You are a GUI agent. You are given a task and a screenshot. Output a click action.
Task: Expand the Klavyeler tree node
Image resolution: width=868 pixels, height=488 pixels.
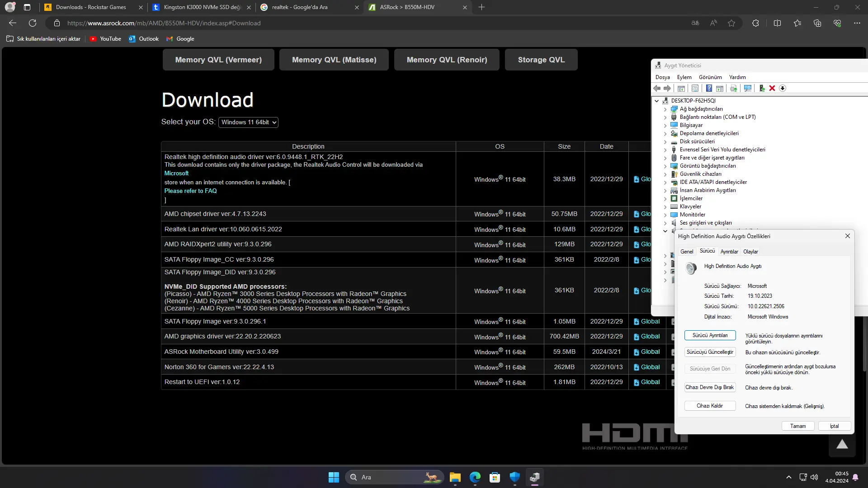click(665, 207)
